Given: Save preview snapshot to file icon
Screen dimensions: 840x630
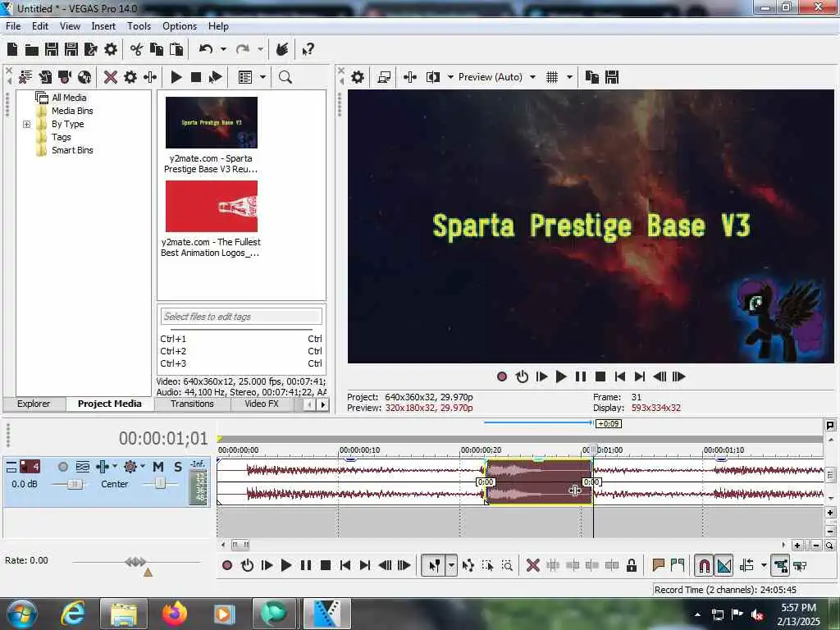Looking at the screenshot, I should click(x=612, y=77).
